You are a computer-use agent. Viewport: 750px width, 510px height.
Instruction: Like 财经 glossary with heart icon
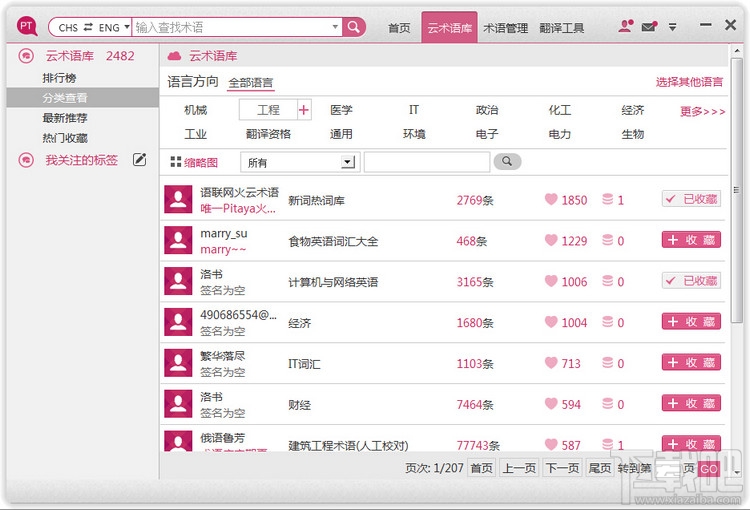(551, 403)
